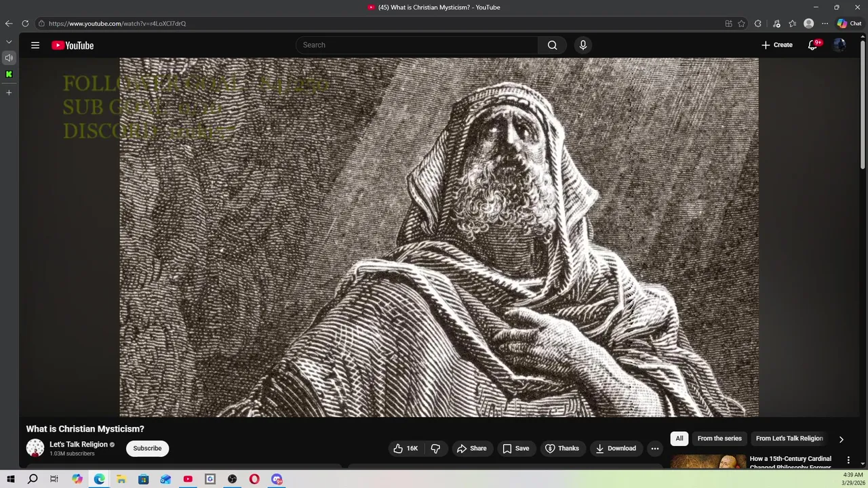Image resolution: width=868 pixels, height=488 pixels.
Task: Add page to favorites star icon
Action: 742,24
